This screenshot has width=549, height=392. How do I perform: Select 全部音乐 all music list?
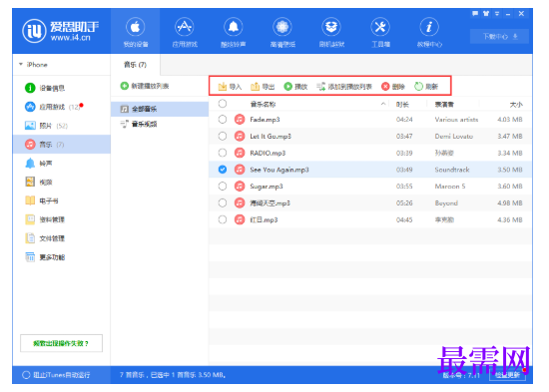tap(160, 109)
